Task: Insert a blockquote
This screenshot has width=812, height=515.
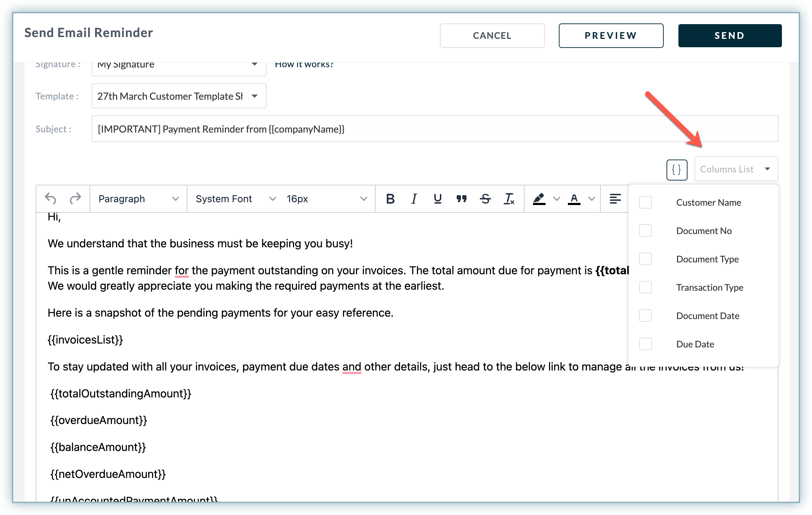Action: pyautogui.click(x=461, y=199)
